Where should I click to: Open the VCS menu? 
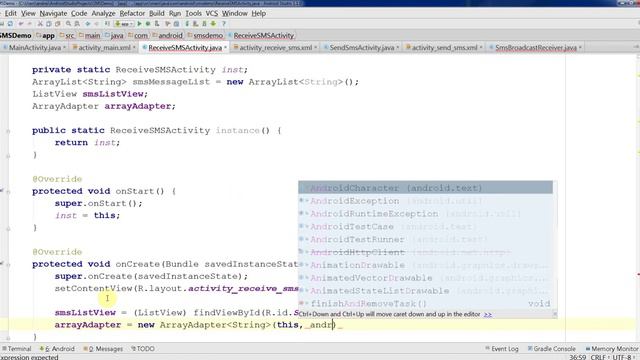(211, 13)
